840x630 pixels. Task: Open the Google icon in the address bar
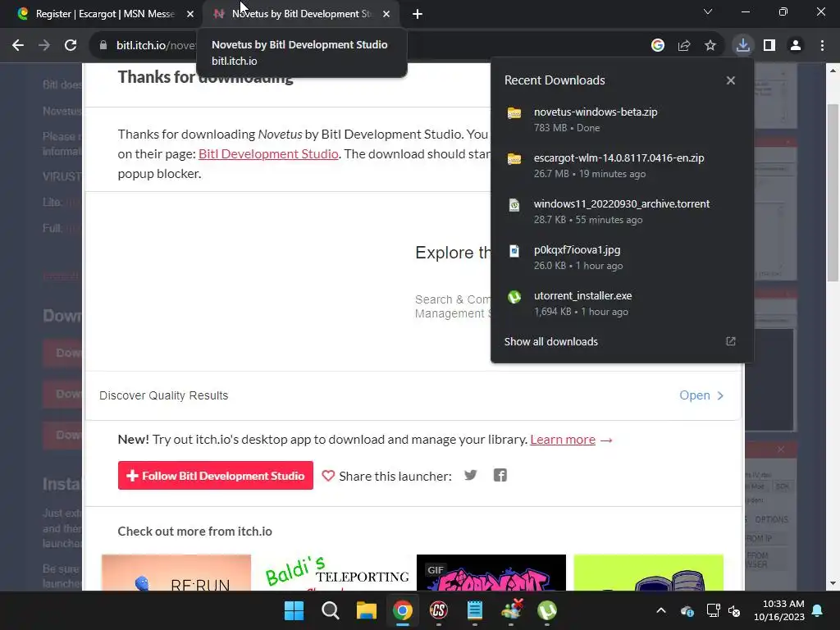(658, 46)
